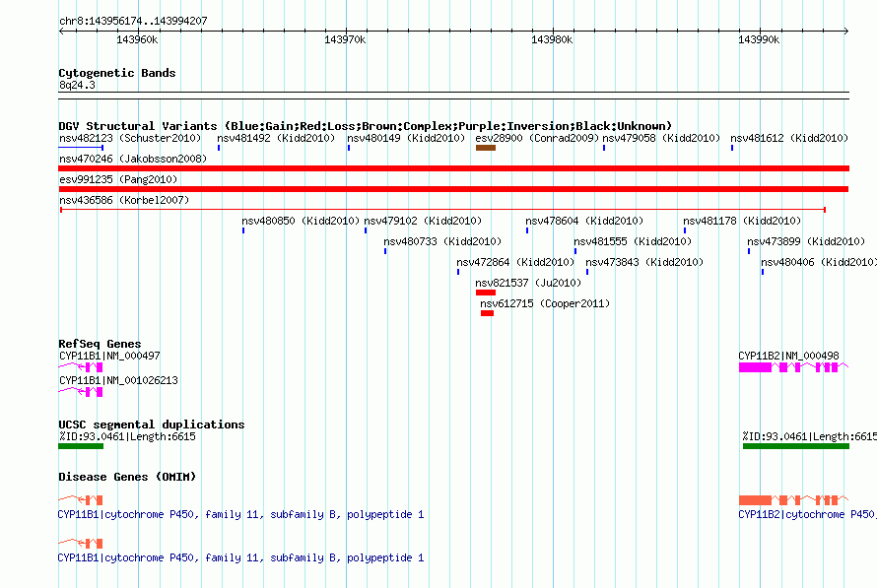Open the CYP11B2|cytochrome P450 OMIM link

point(807,514)
